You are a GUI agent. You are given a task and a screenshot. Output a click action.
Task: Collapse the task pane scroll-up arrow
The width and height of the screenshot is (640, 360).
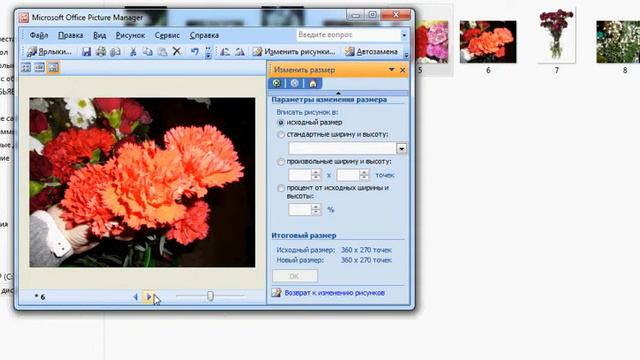(x=338, y=93)
